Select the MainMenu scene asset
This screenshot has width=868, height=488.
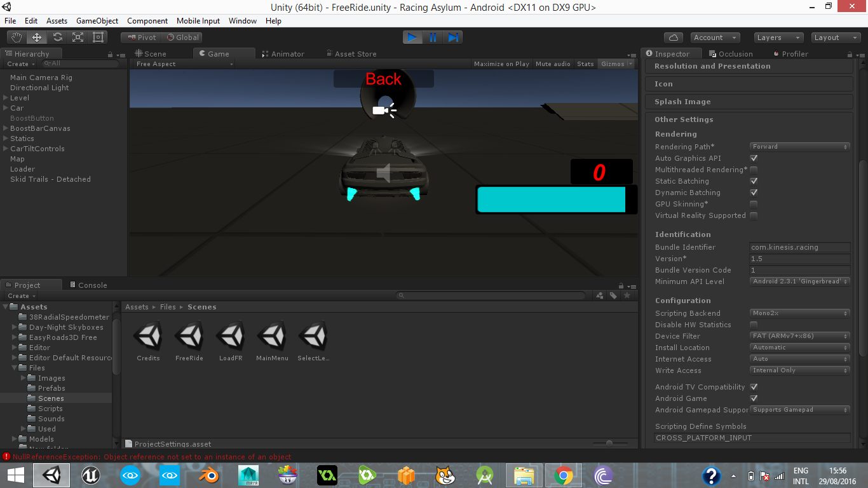tap(272, 341)
